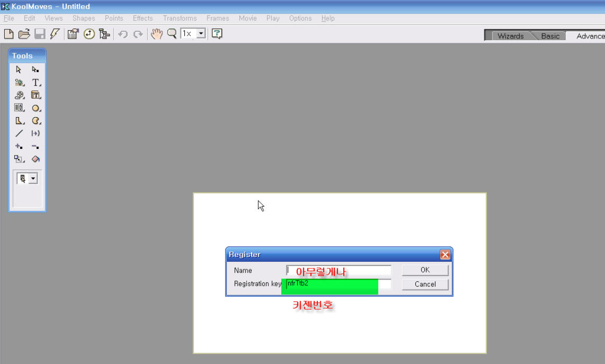This screenshot has width=605, height=364.
Task: Select the polygon shape drawing tool
Action: 19,121
